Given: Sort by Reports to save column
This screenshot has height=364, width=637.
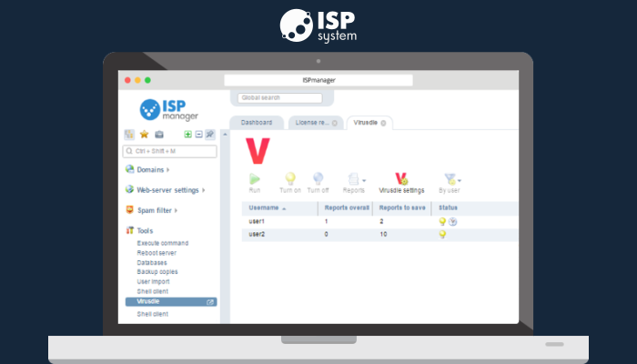Looking at the screenshot, I should coord(402,208).
